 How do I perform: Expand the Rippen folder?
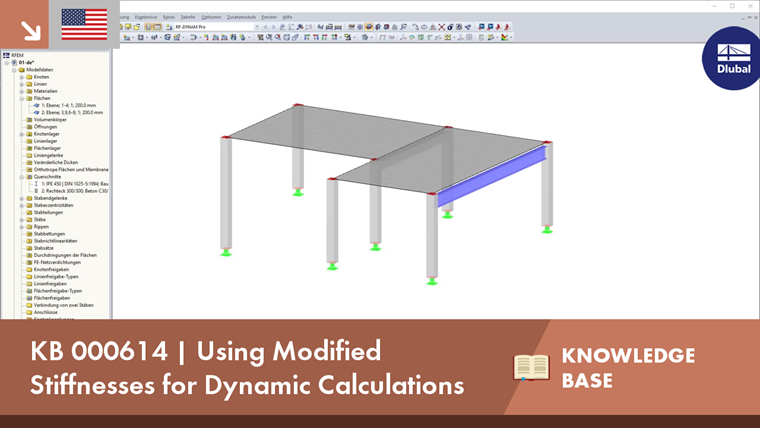click(x=21, y=226)
